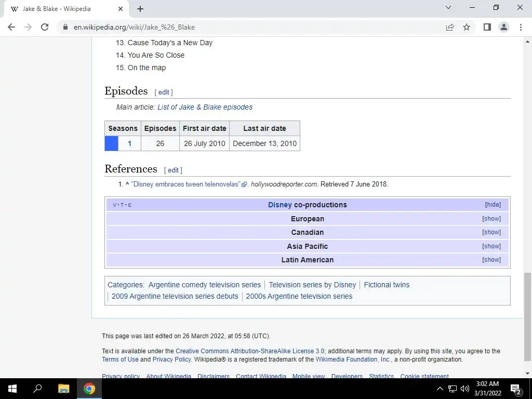
Task: Reload the Wikipedia page
Action: (x=45, y=27)
